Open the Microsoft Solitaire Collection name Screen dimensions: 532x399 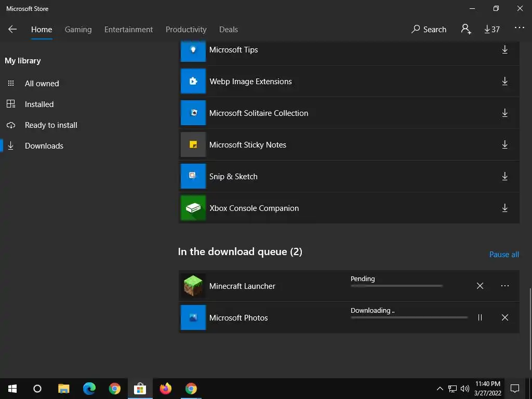[x=259, y=113]
